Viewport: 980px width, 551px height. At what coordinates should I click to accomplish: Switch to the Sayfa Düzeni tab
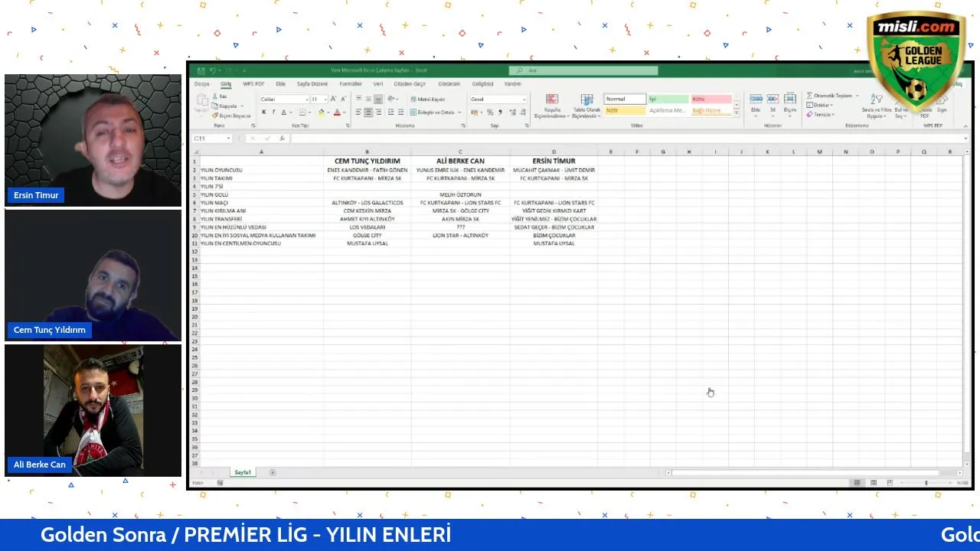click(312, 83)
